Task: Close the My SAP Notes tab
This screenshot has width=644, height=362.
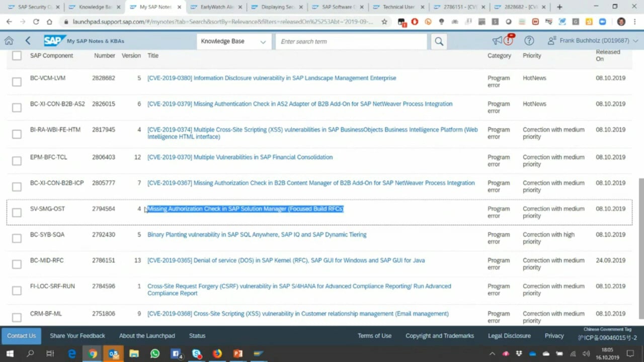Action: pyautogui.click(x=179, y=7)
